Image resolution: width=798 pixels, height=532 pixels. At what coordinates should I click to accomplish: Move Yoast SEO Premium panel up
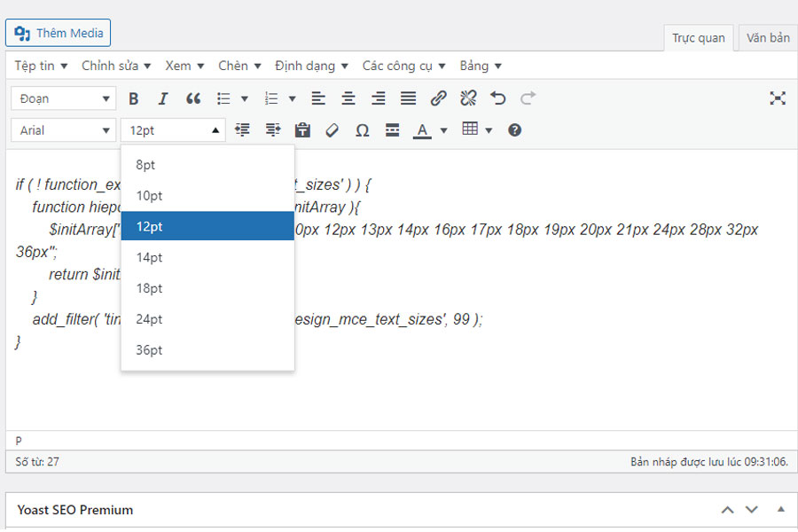point(728,510)
